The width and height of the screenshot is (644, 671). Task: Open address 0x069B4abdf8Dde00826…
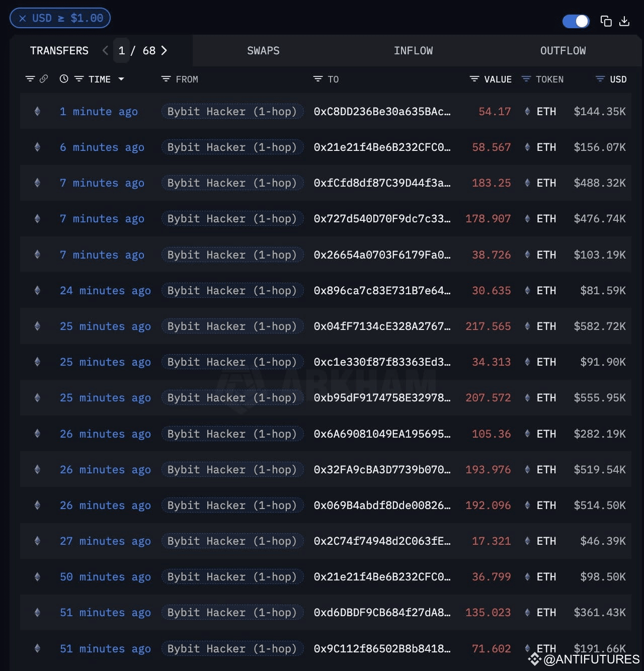click(382, 505)
